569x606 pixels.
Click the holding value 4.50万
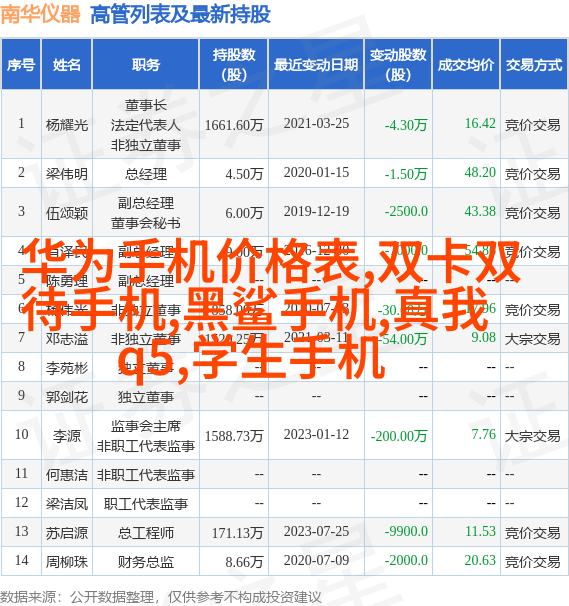click(244, 174)
